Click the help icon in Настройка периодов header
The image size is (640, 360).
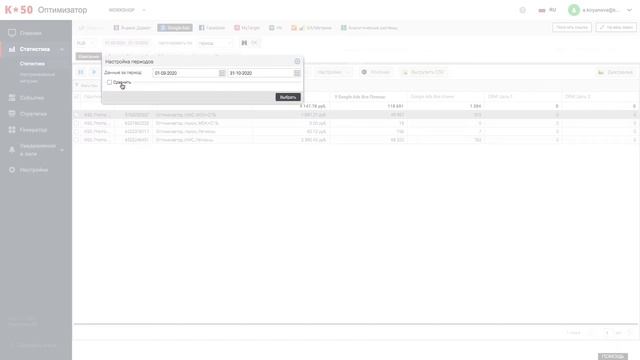click(297, 61)
